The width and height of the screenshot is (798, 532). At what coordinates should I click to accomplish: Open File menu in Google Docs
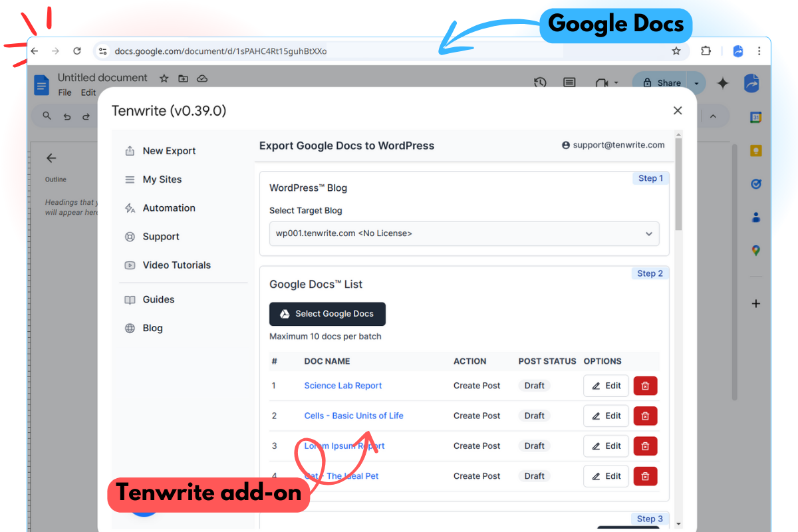pyautogui.click(x=65, y=92)
